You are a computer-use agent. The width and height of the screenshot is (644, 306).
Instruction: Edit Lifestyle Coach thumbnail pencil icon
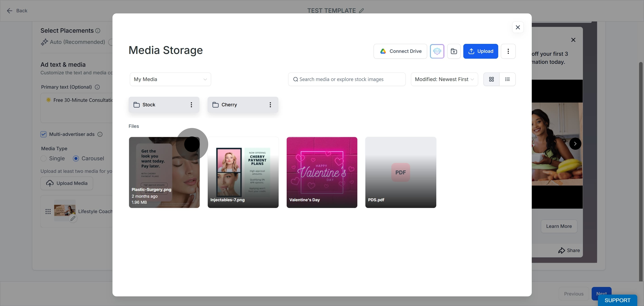click(x=73, y=218)
